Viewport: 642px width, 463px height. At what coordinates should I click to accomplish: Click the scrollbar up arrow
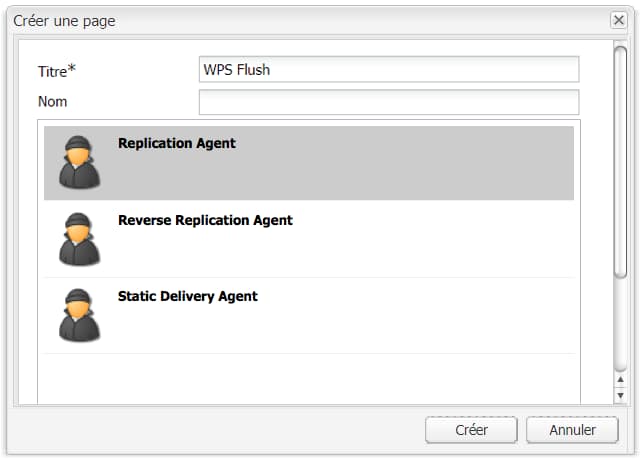(620, 381)
